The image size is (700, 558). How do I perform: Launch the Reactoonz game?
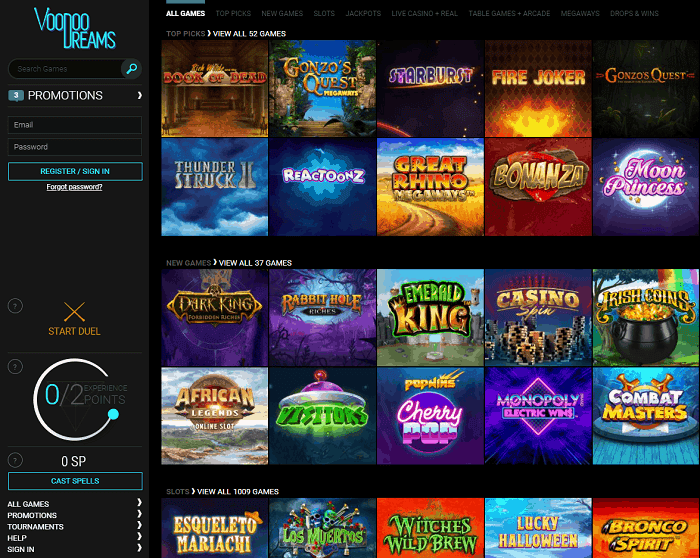[x=322, y=187]
